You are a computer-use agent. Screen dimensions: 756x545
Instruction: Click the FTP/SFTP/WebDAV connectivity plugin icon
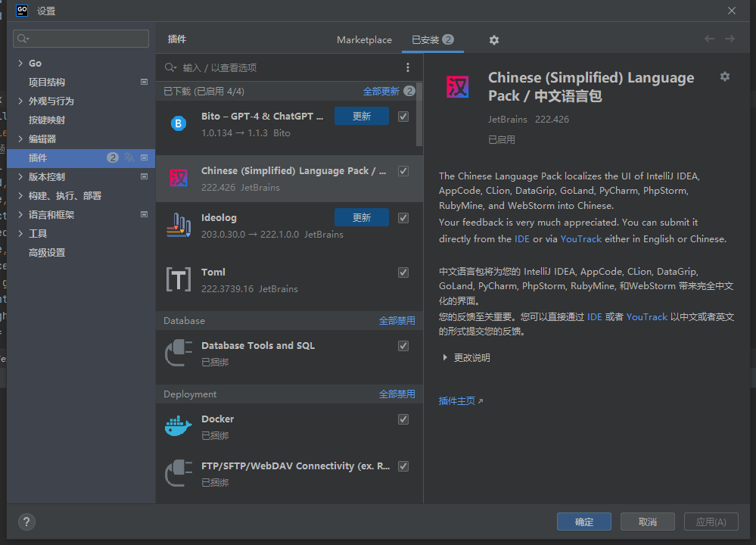[x=178, y=472]
